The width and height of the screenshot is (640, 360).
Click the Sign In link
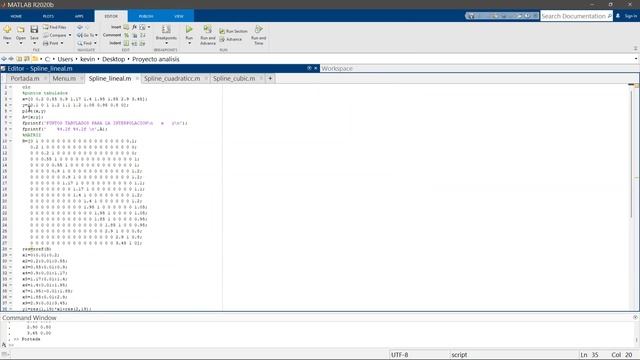(x=631, y=16)
